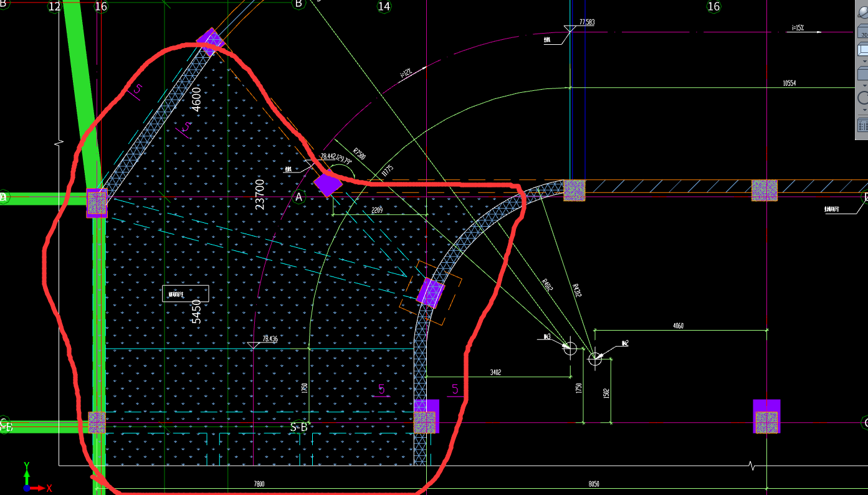
Task: Select the bottom dimension text 8050
Action: coord(594,483)
